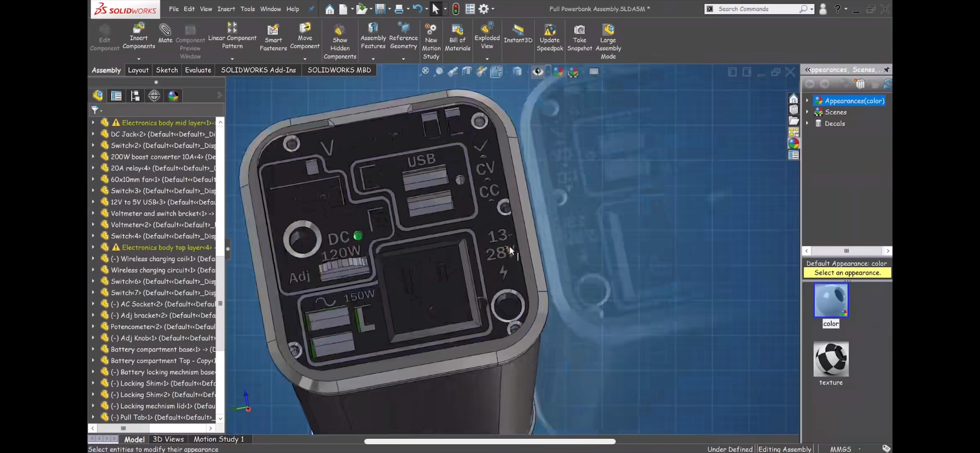This screenshot has width=980, height=453.
Task: Open the FeatureManager design tree tab
Action: coord(98,96)
